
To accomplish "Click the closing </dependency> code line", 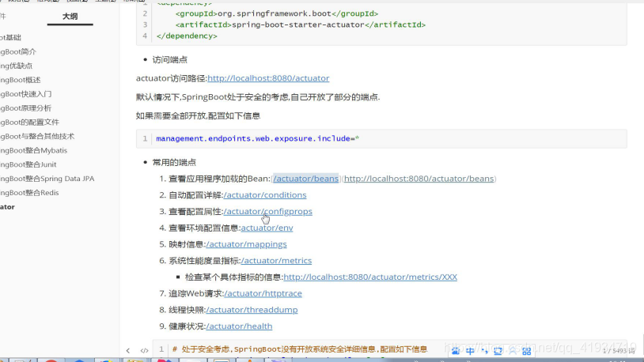I will [187, 36].
